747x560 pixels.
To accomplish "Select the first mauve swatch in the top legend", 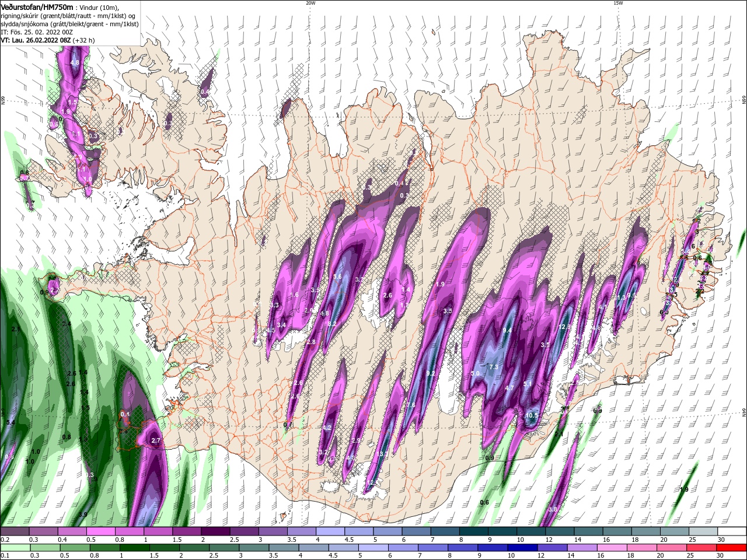I will 15,531.
